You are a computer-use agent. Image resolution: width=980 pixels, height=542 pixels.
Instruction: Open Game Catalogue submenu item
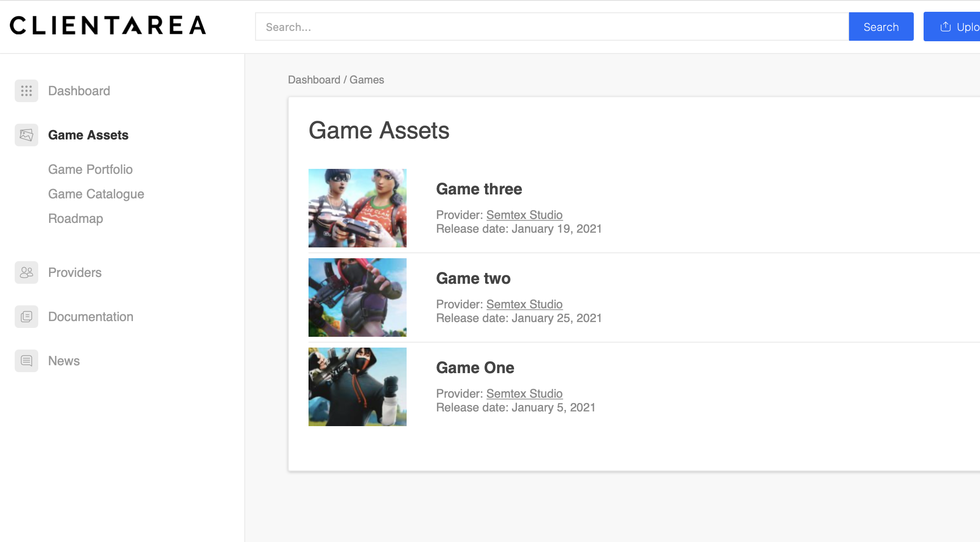click(96, 194)
